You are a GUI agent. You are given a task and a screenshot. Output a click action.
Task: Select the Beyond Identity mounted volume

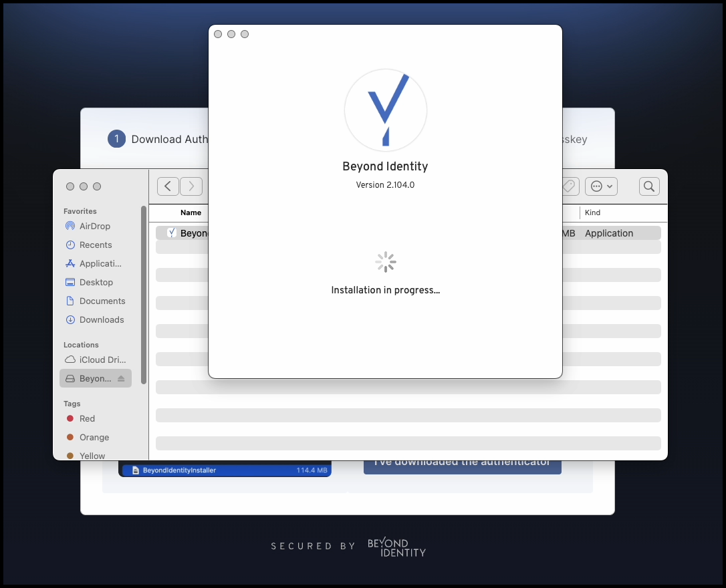[x=96, y=378]
